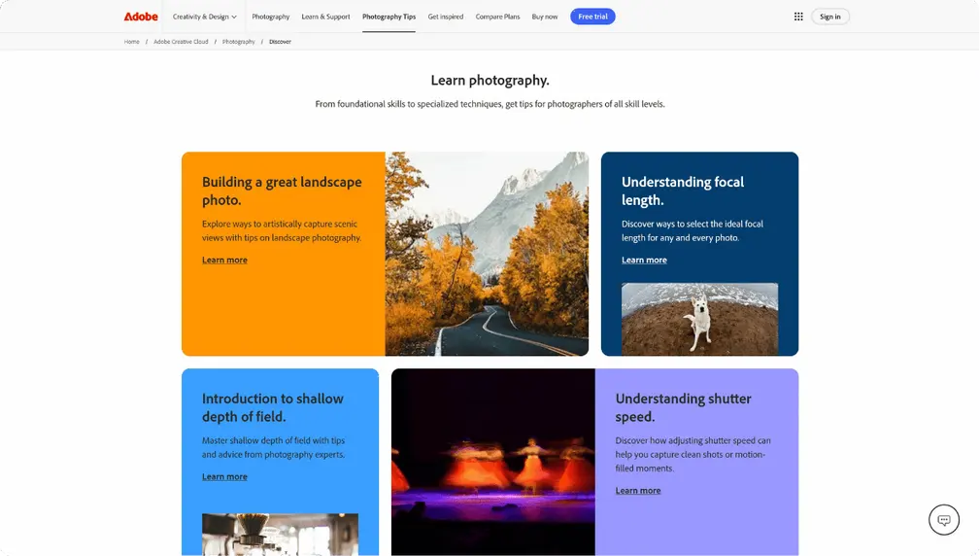Choose Buy now in the header

(545, 17)
